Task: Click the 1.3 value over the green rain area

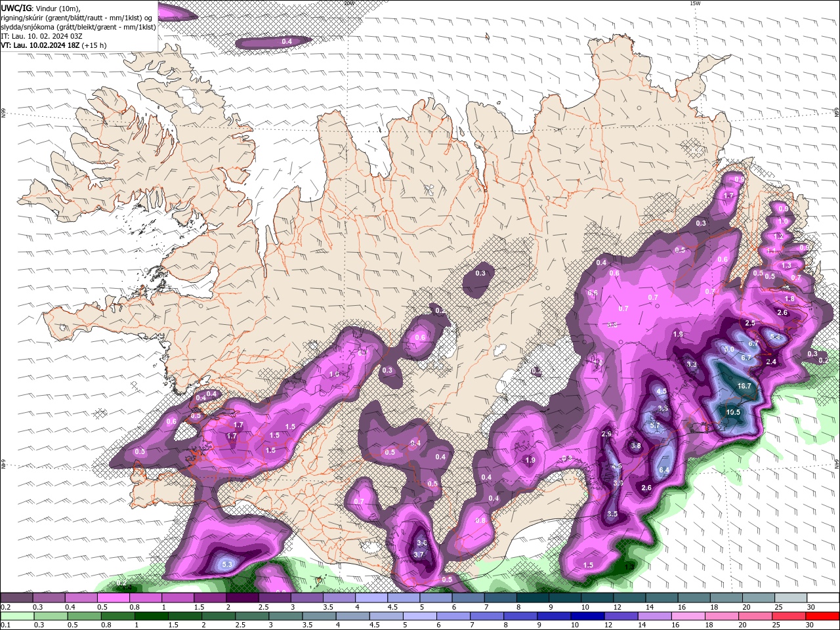Action: tap(629, 566)
